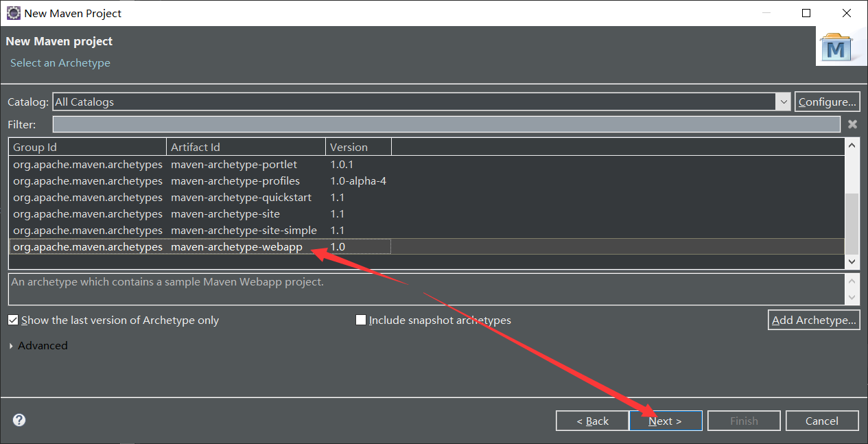Click description box scroll down arrow
The width and height of the screenshot is (868, 444).
(x=852, y=297)
